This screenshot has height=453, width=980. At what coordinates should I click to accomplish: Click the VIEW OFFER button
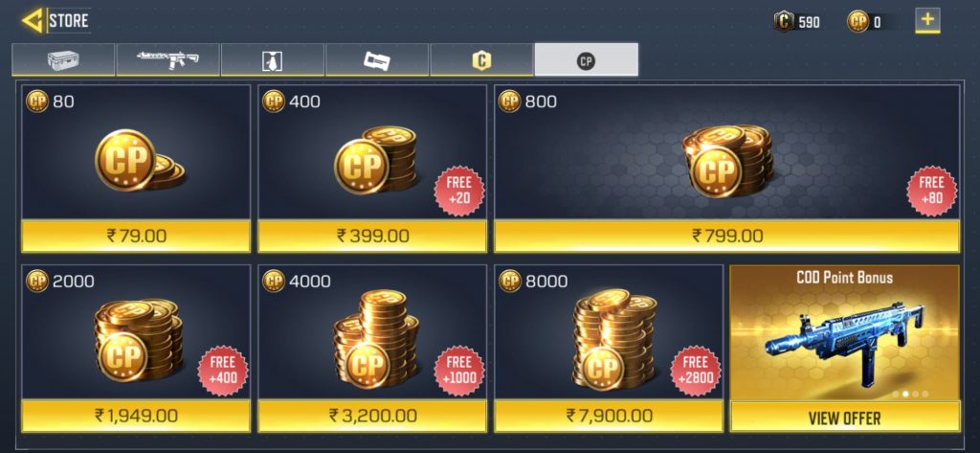coord(844,418)
